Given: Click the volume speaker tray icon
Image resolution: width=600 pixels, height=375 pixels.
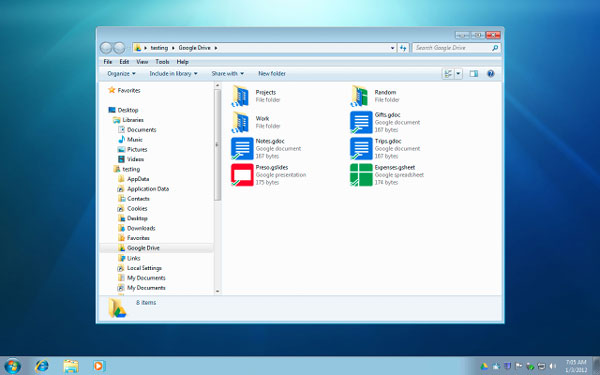Looking at the screenshot, I should click(x=553, y=366).
